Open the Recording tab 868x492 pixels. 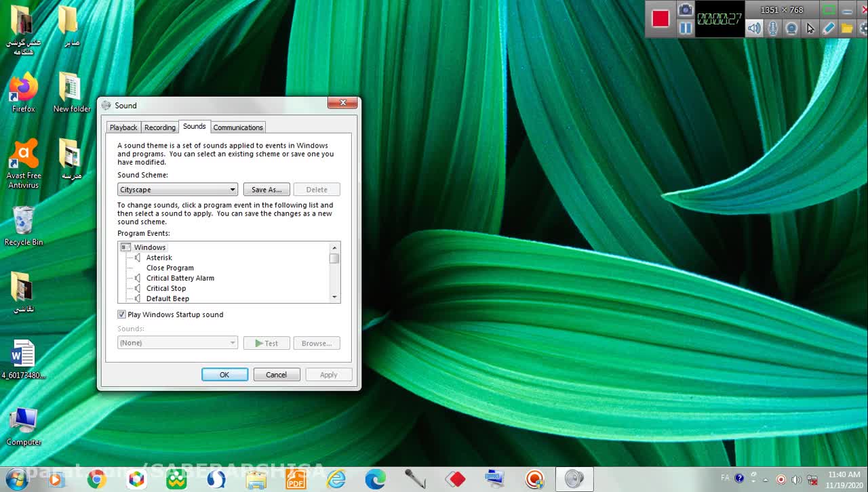(160, 127)
